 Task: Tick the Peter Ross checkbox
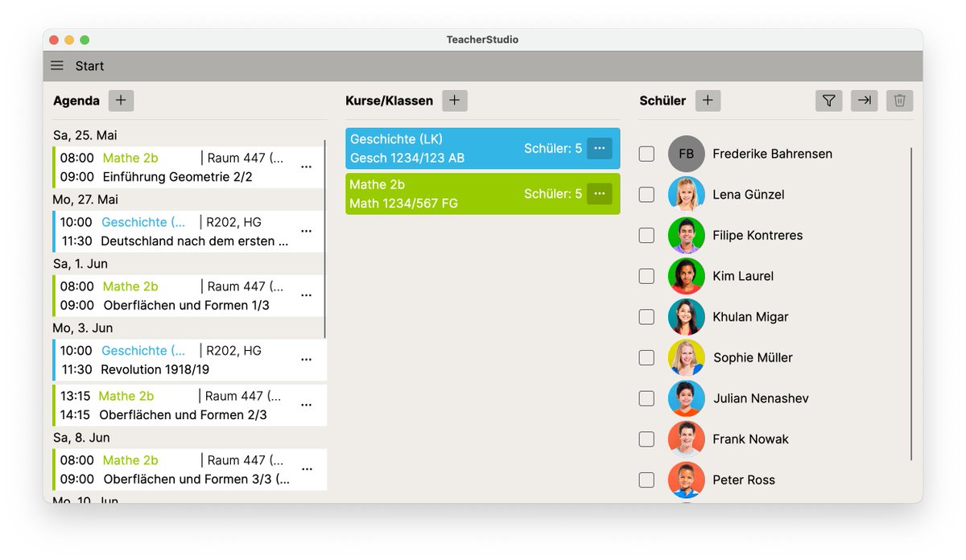click(x=646, y=480)
